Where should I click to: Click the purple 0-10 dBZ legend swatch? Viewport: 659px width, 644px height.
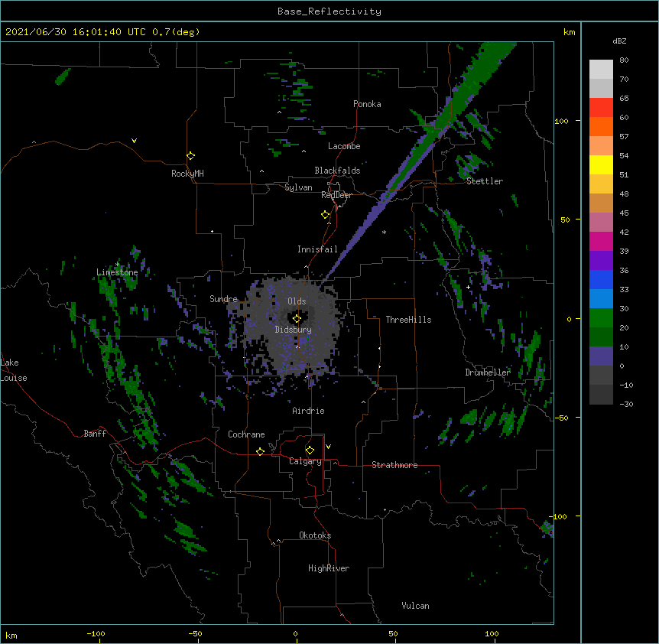(601, 356)
